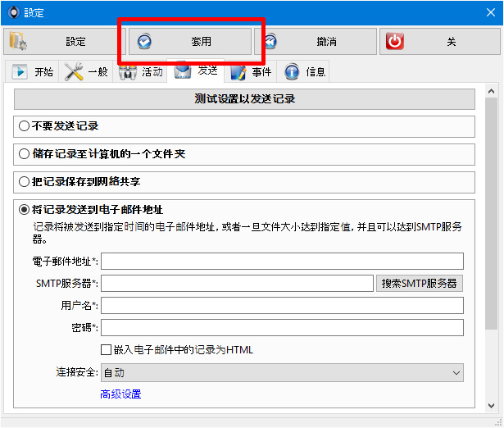The width and height of the screenshot is (504, 428).
Task: Select 不要发送记录 radio option
Action: [25, 125]
